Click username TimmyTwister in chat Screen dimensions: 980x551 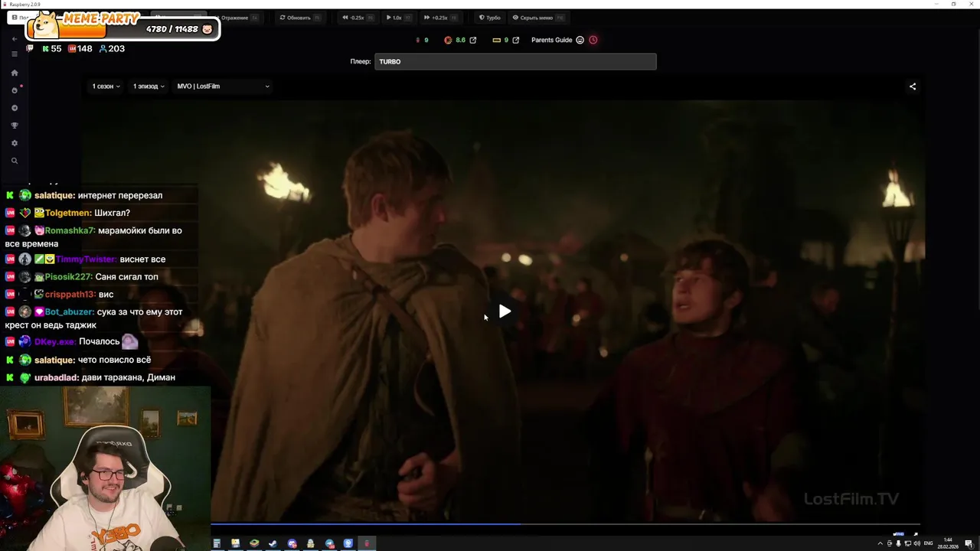point(86,259)
